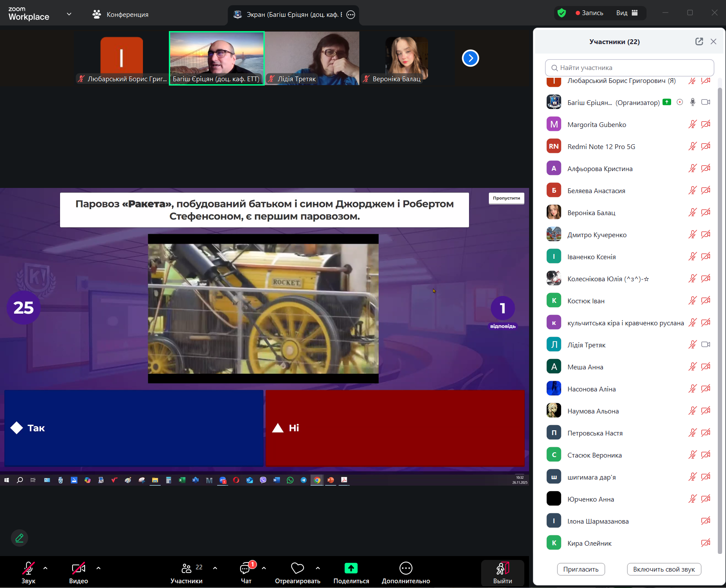This screenshot has width=726, height=588.
Task: Click PowerPoint icon in shared taskbar
Action: [x=330, y=480]
